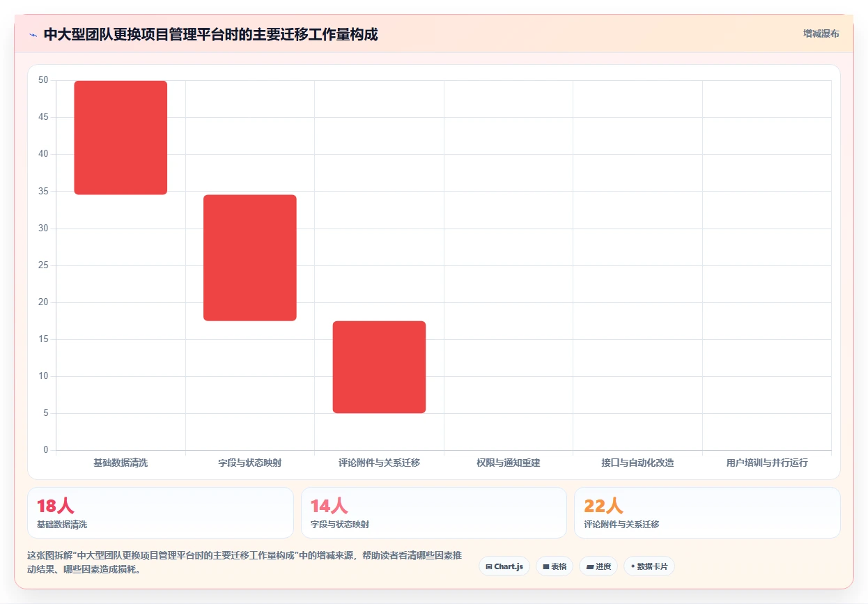Open the 22人 stat card
The height and width of the screenshot is (604, 868).
(x=707, y=513)
